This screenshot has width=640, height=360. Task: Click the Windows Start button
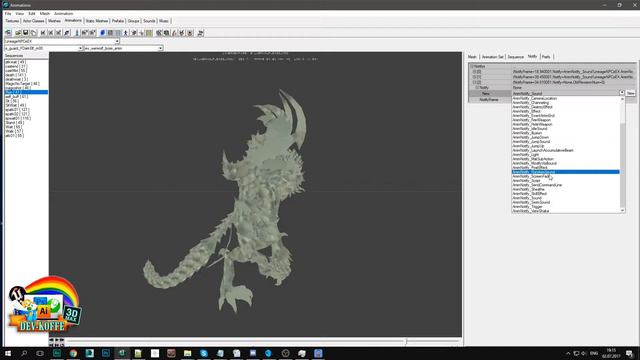click(x=8, y=353)
